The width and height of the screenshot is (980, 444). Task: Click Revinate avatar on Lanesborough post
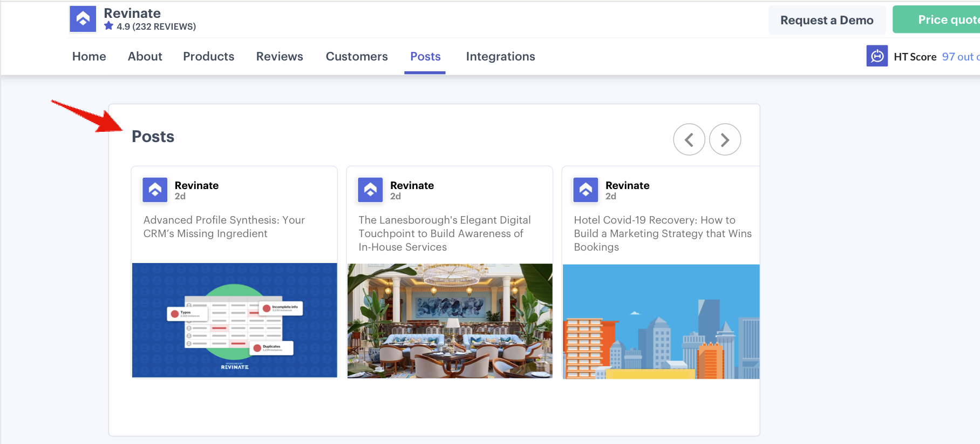(x=370, y=190)
